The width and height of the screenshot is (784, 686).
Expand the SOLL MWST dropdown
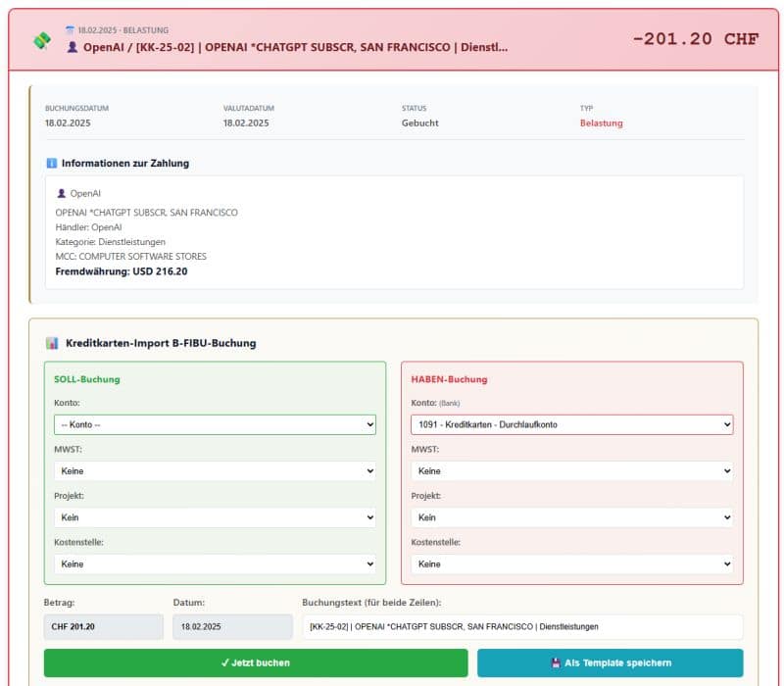215,471
